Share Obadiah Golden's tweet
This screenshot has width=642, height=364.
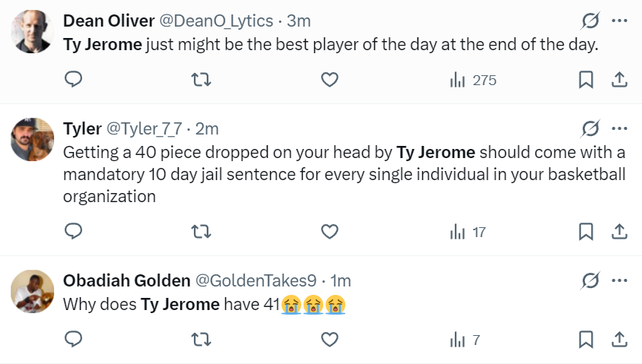619,340
